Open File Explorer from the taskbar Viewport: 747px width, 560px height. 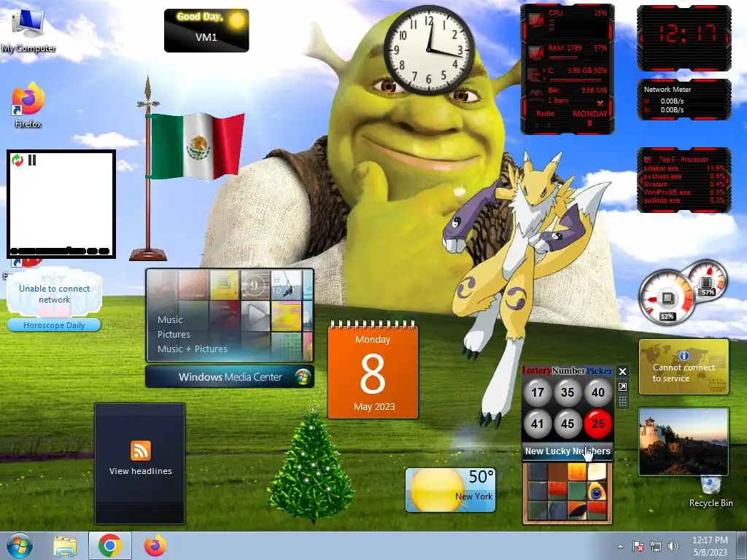click(65, 546)
